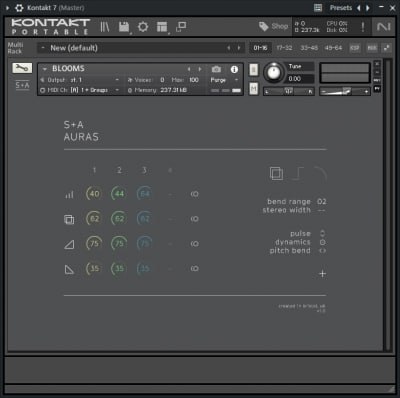Toggle the link icon for volume row
Screen dimensions: 400x398
tap(195, 194)
